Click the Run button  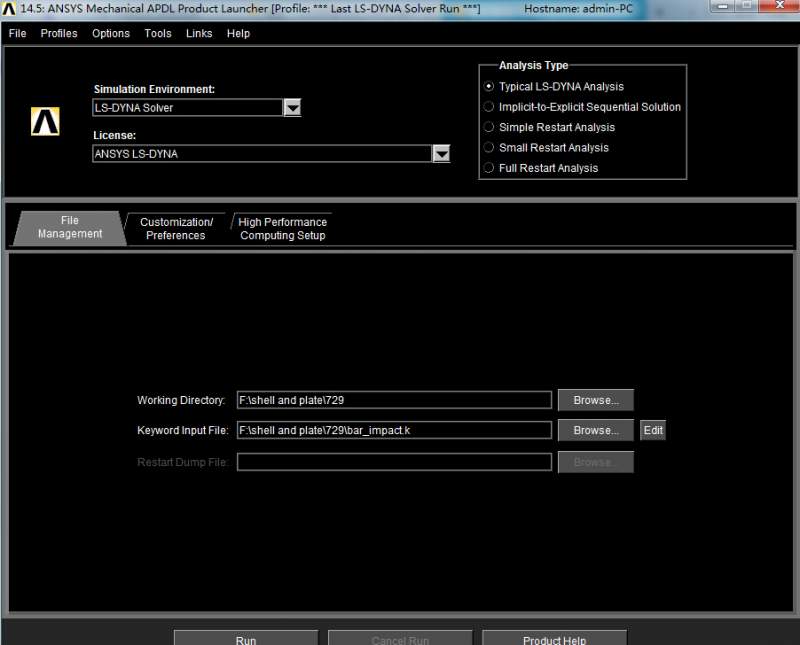pyautogui.click(x=246, y=638)
